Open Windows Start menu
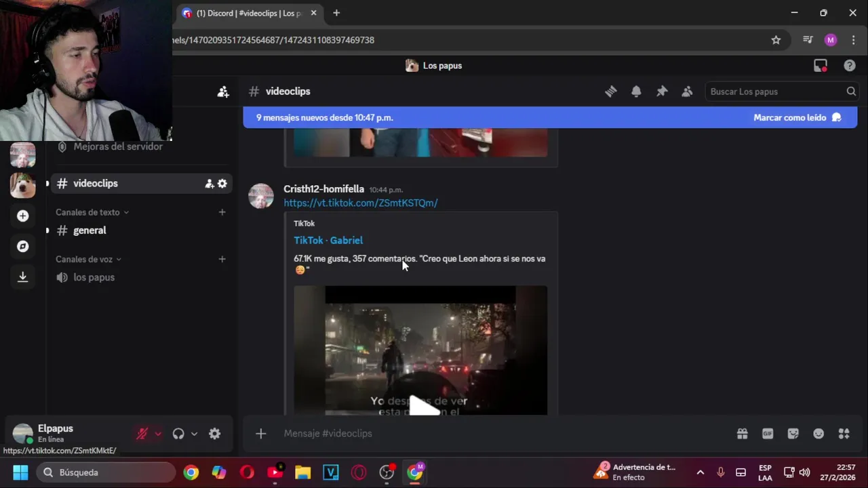Screen dimensions: 868x488 (20, 472)
